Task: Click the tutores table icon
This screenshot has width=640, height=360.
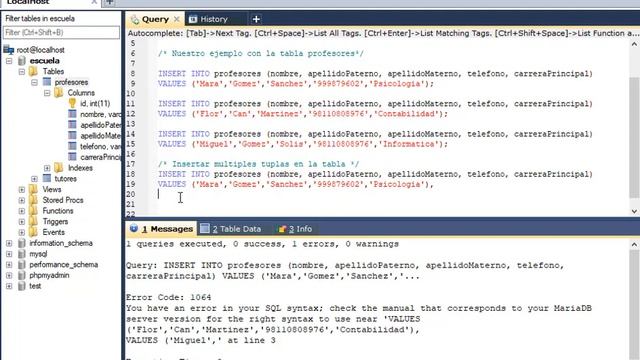Action: [x=47, y=178]
